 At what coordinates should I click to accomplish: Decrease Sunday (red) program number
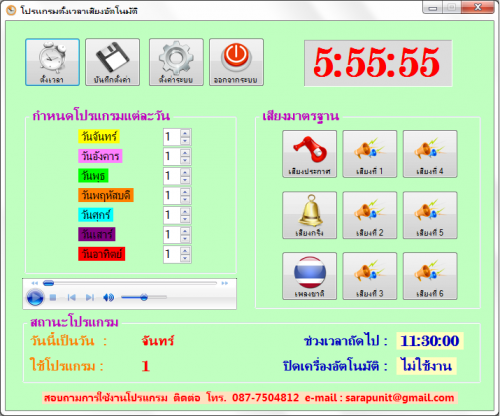click(185, 259)
